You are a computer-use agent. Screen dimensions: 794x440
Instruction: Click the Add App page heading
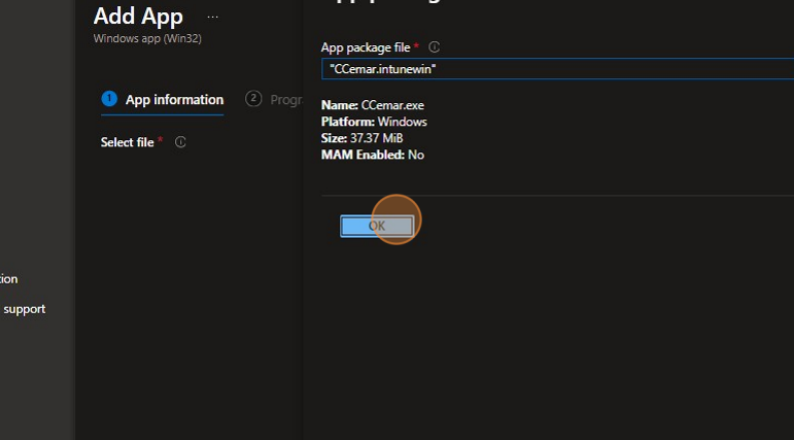click(x=138, y=16)
